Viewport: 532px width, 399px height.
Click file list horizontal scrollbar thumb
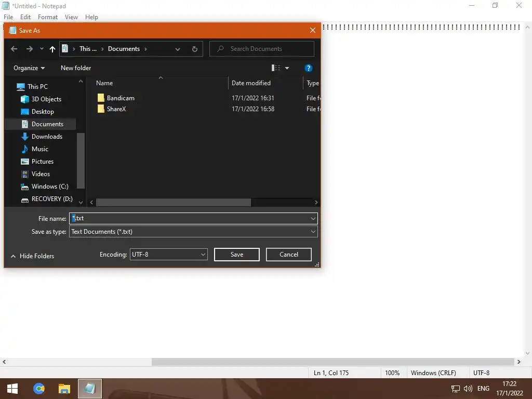coord(174,202)
